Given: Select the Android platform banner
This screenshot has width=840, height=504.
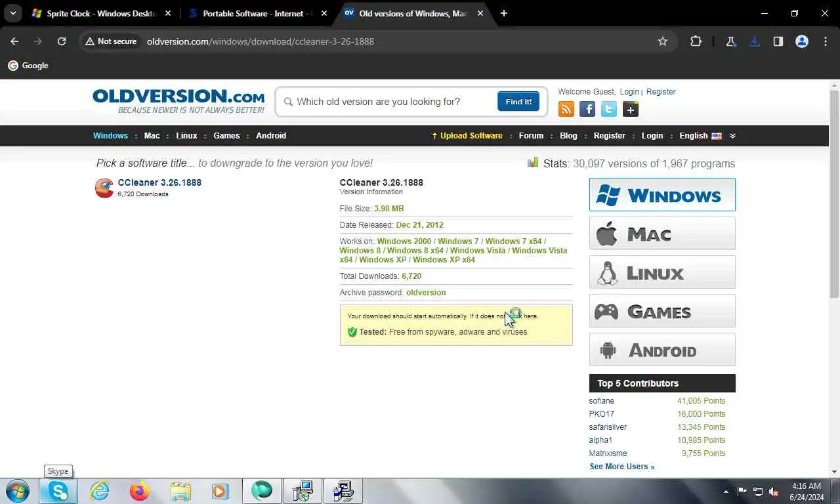Looking at the screenshot, I should (x=662, y=350).
